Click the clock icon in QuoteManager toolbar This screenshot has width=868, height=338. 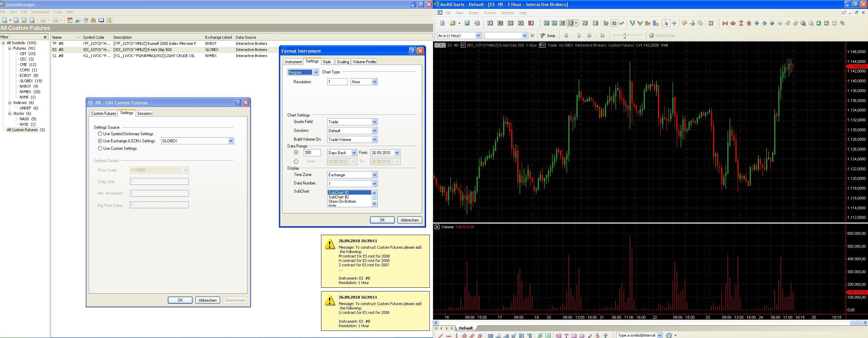point(86,20)
